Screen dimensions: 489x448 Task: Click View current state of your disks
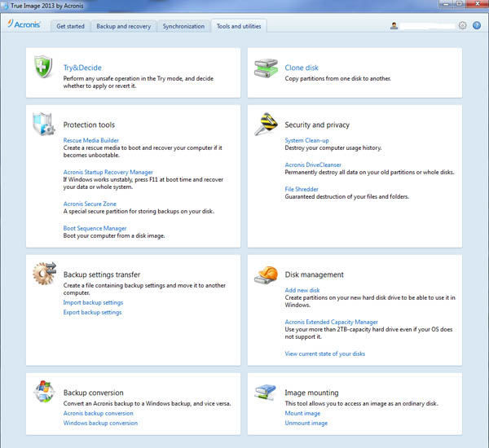click(325, 354)
